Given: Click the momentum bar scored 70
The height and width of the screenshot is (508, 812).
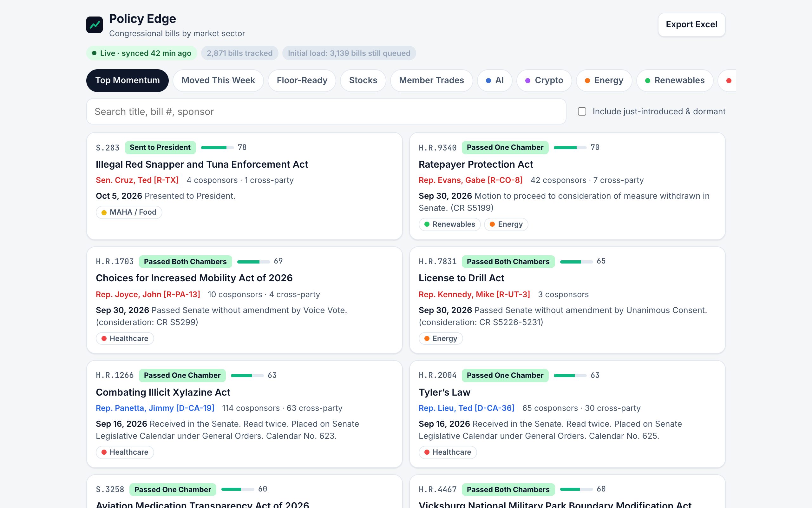Looking at the screenshot, I should [x=570, y=148].
